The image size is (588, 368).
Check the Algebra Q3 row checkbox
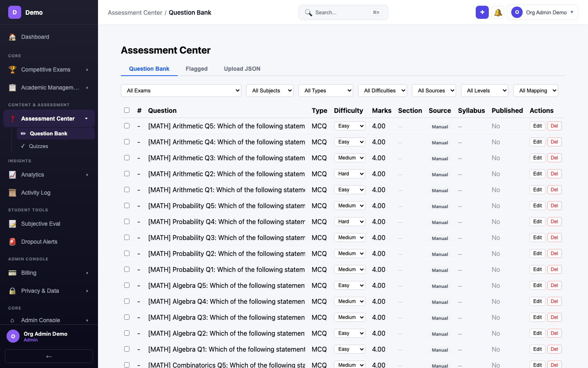point(127,317)
